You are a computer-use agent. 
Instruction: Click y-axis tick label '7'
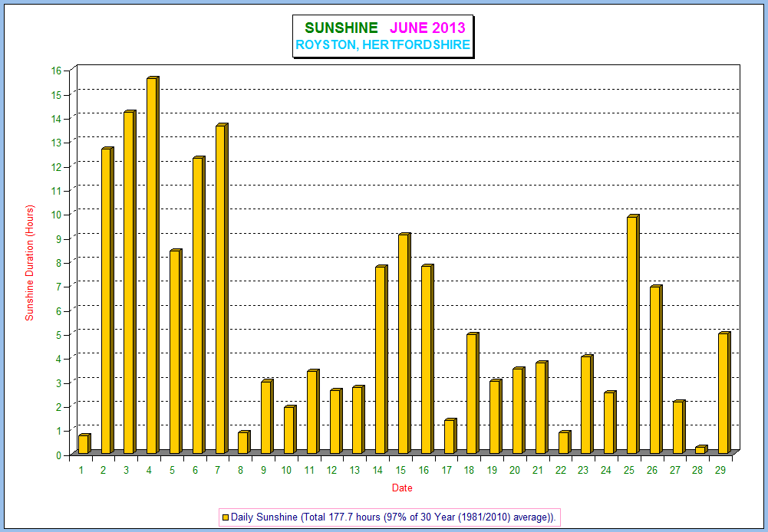[59, 287]
